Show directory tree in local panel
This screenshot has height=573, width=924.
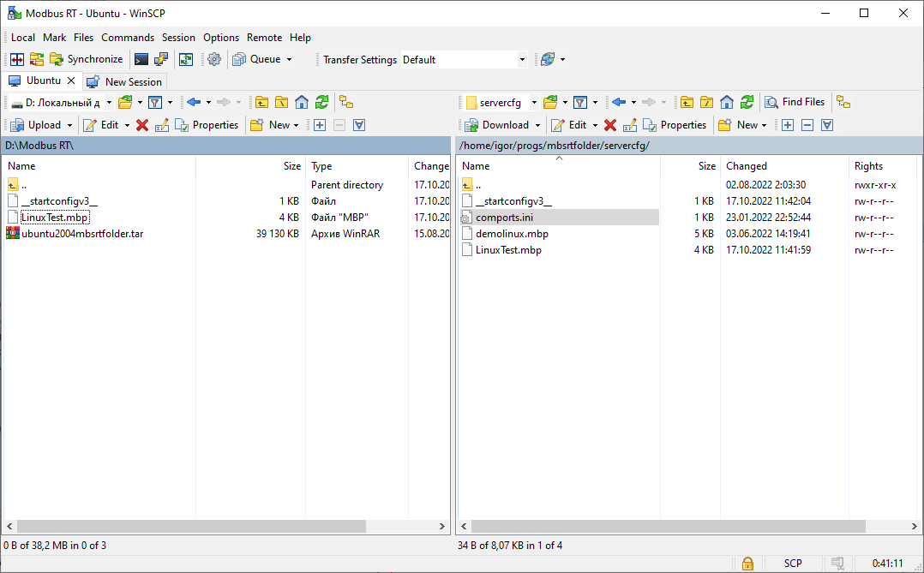click(x=346, y=103)
